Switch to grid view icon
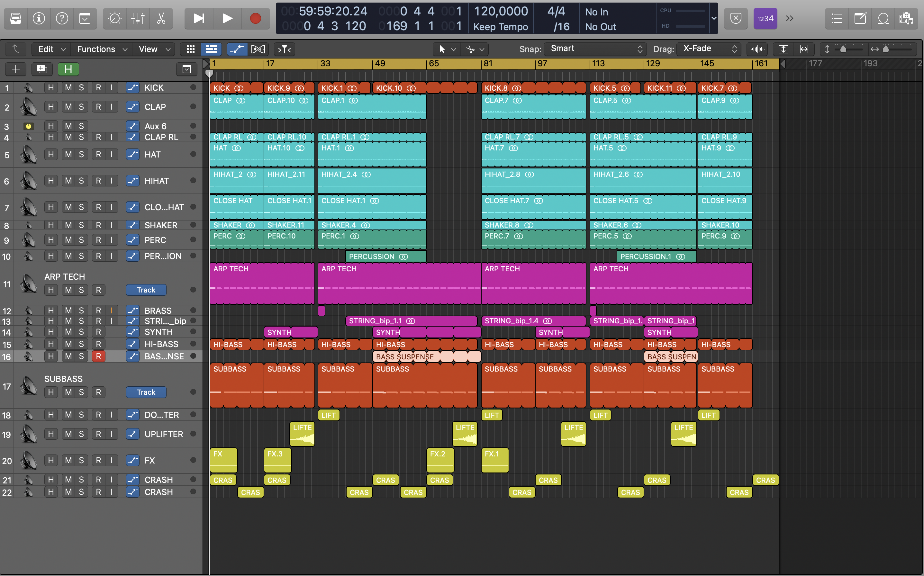924x576 pixels. tap(191, 49)
